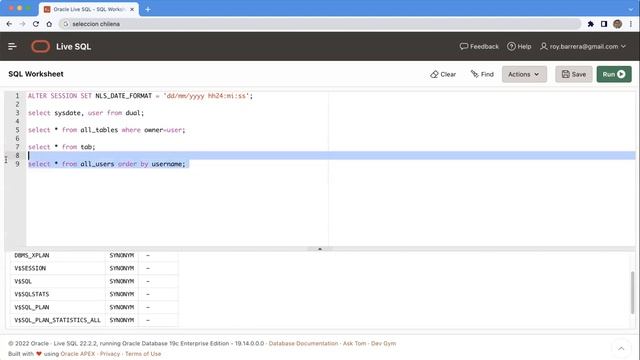Viewport: 640px width, 360px height.
Task: Click line 7 'select * from tab'
Action: pyautogui.click(x=61, y=147)
